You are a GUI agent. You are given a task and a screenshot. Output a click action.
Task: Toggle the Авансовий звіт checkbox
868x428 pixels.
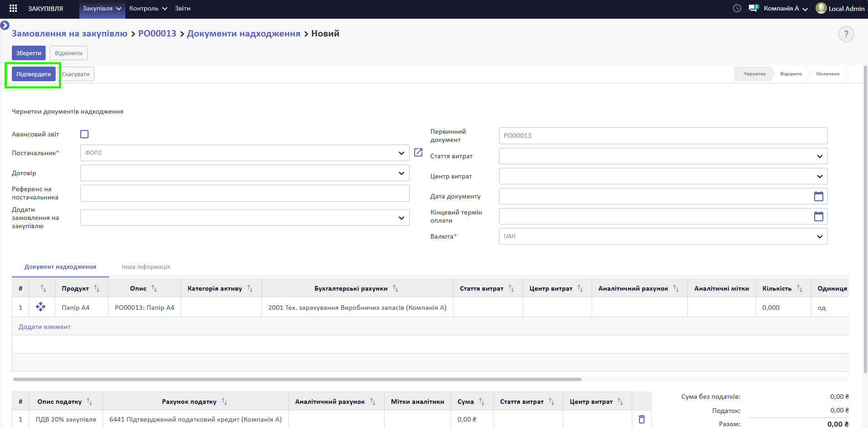(84, 134)
